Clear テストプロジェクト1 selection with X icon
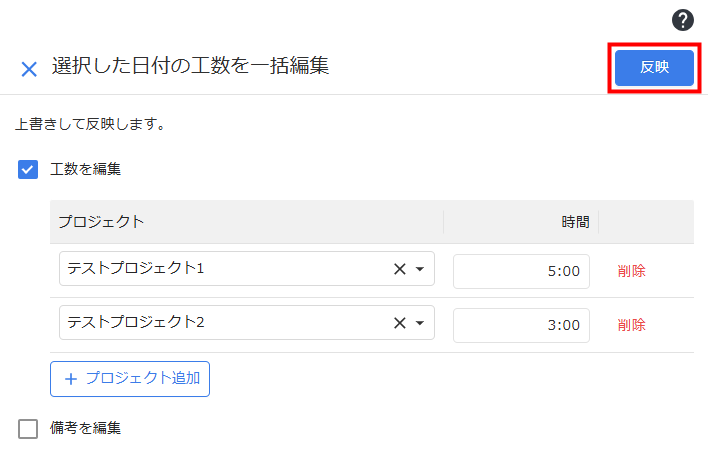 pos(400,269)
